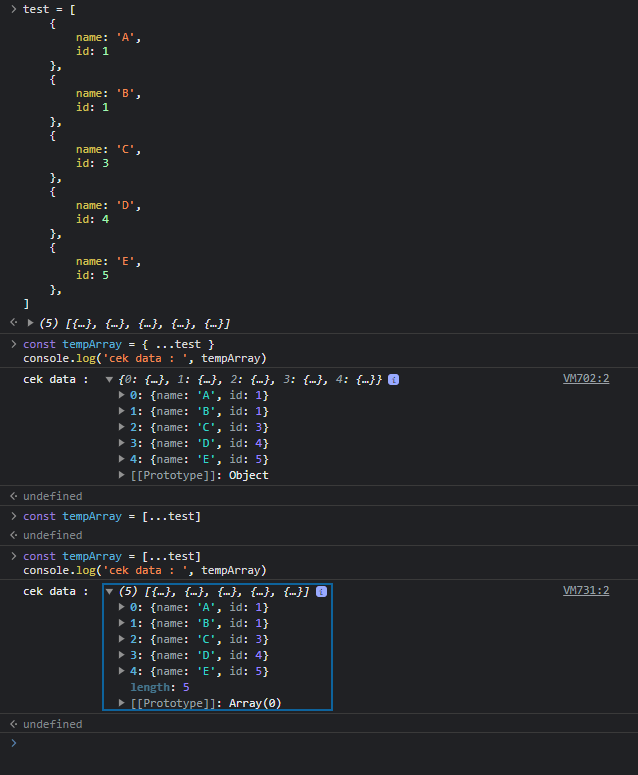Open source link VM702:2

point(586,379)
